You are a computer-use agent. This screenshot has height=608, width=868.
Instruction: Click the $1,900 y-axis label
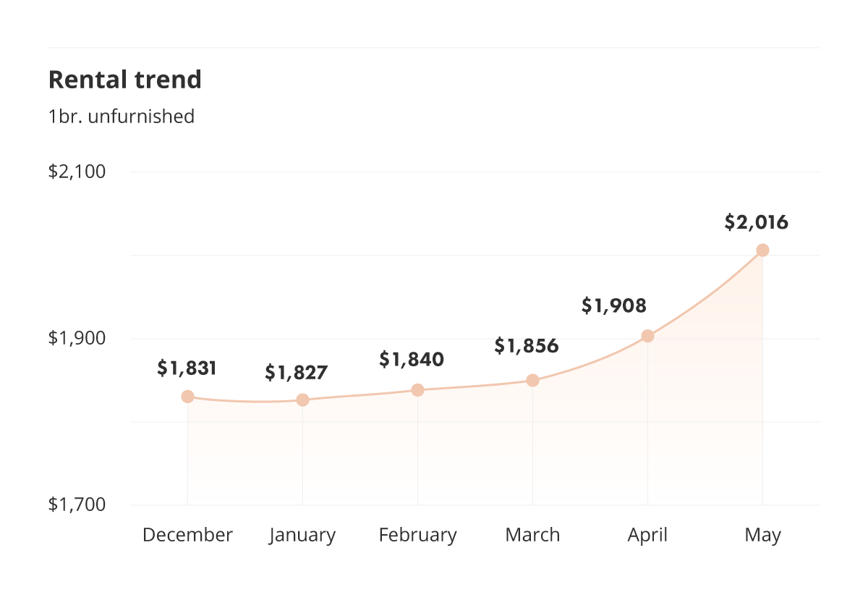[x=77, y=338]
